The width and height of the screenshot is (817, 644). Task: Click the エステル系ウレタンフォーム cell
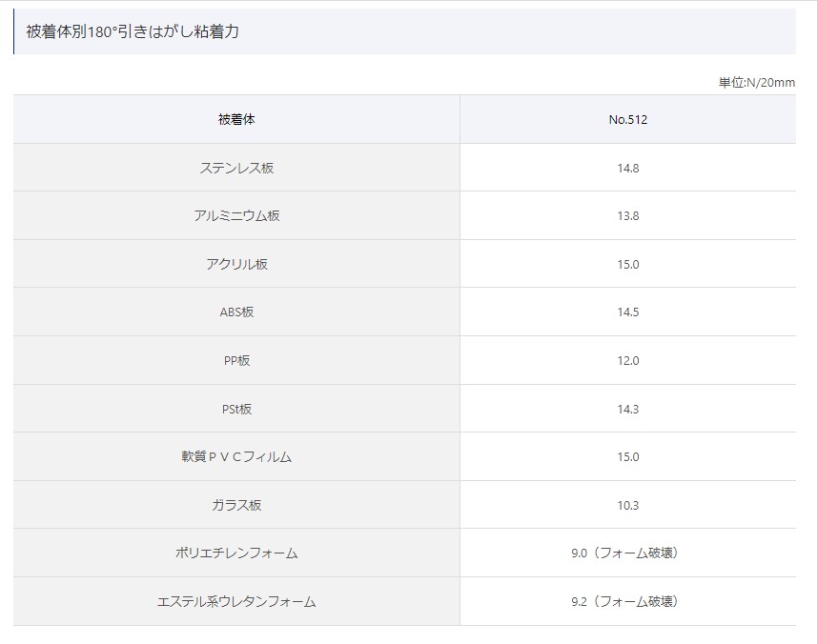pos(236,601)
